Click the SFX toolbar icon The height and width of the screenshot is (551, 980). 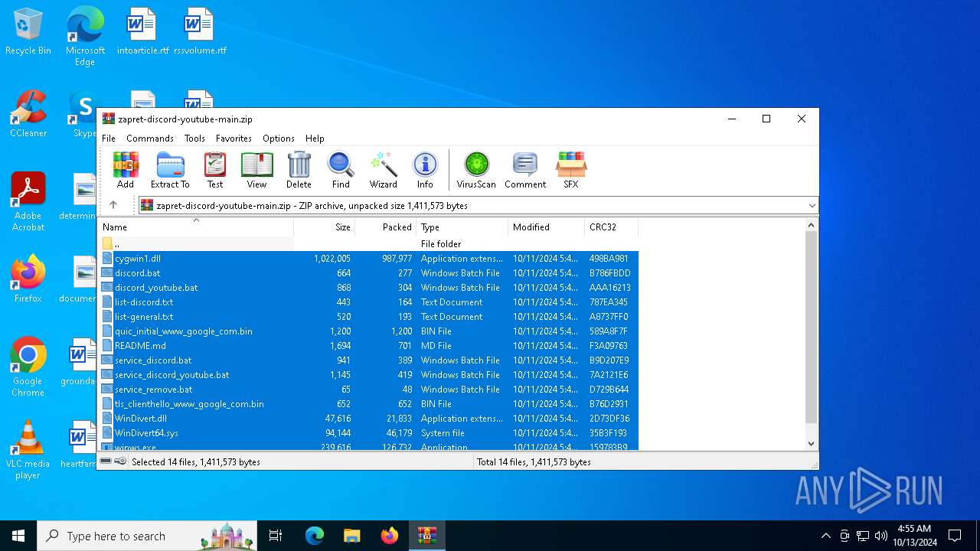(x=571, y=170)
